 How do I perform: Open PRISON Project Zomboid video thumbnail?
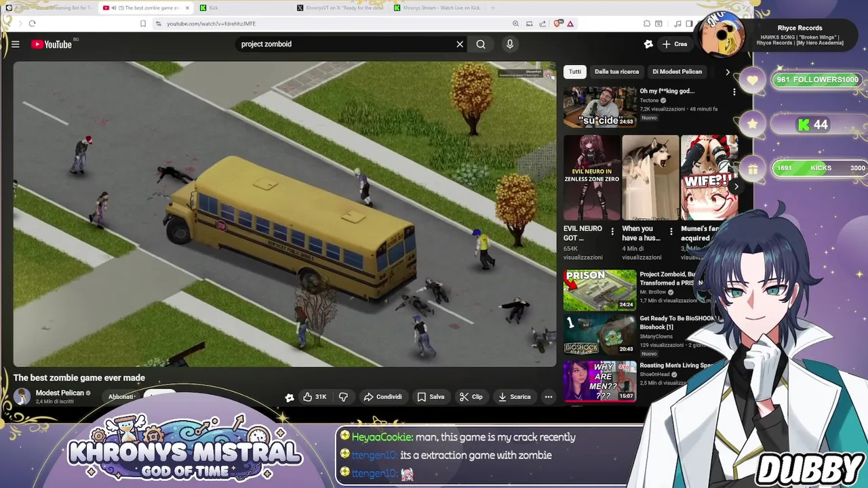pyautogui.click(x=599, y=290)
